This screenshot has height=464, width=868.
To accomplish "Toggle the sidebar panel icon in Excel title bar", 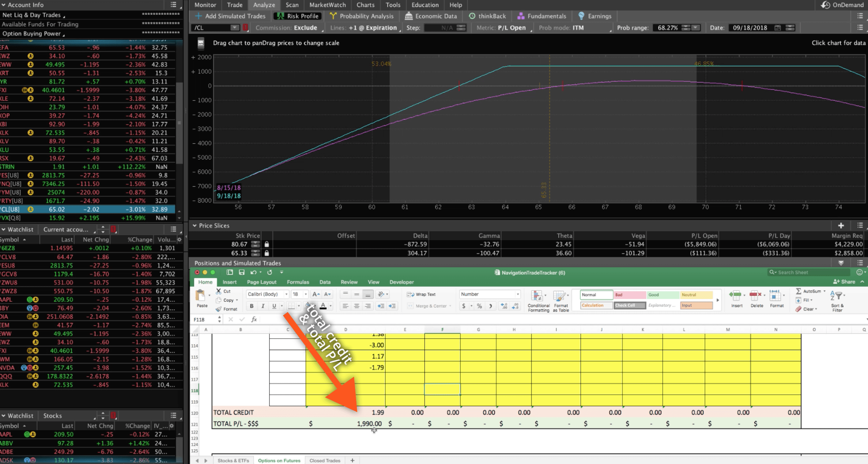I will [230, 272].
